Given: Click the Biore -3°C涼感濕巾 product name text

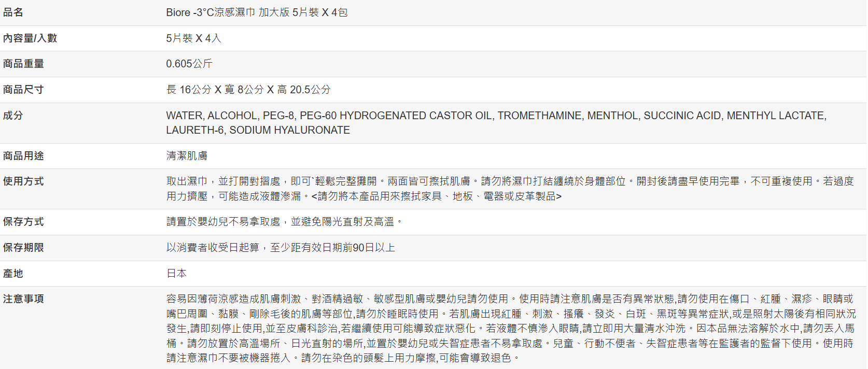Looking at the screenshot, I should (x=257, y=12).
